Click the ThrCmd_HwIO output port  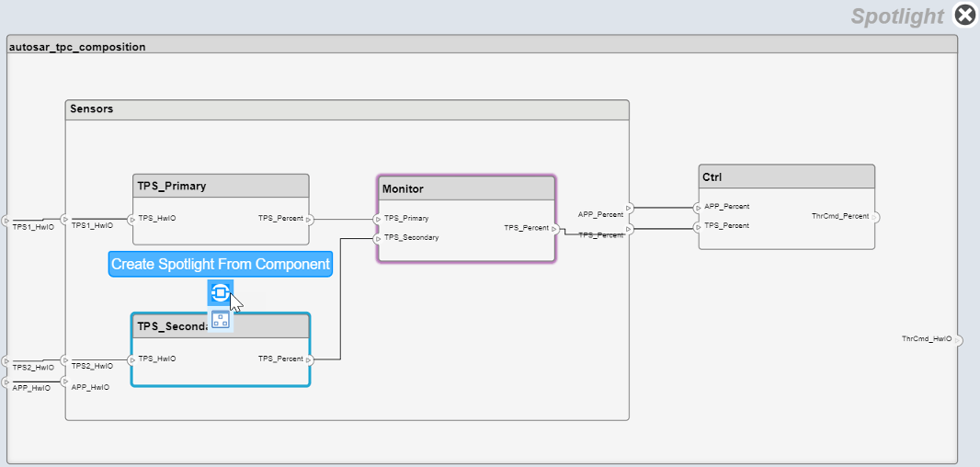[x=958, y=340]
